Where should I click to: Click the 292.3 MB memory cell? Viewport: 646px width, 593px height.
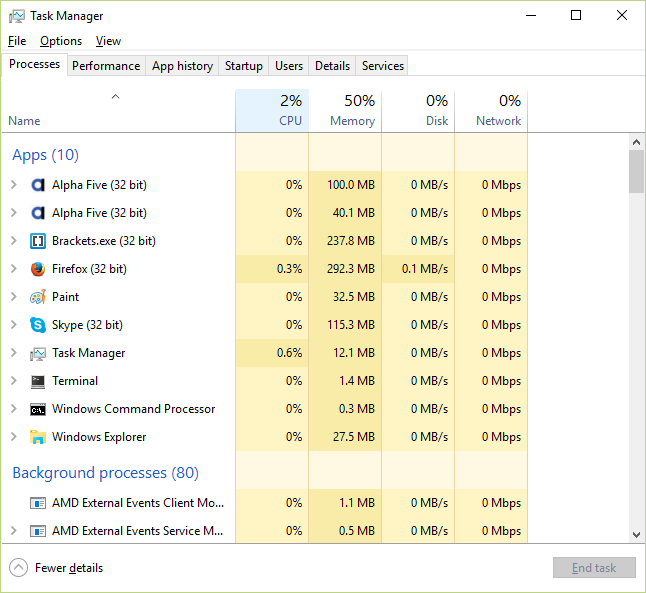click(345, 269)
